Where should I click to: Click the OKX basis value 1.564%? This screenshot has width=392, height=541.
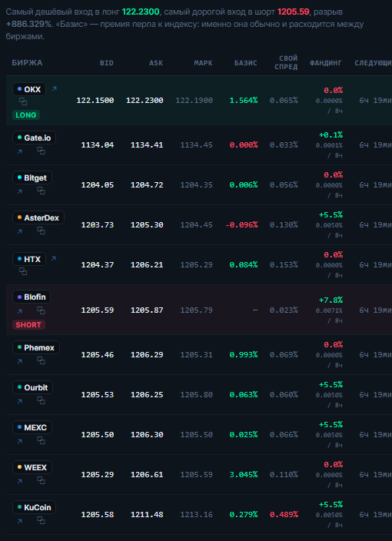point(244,101)
